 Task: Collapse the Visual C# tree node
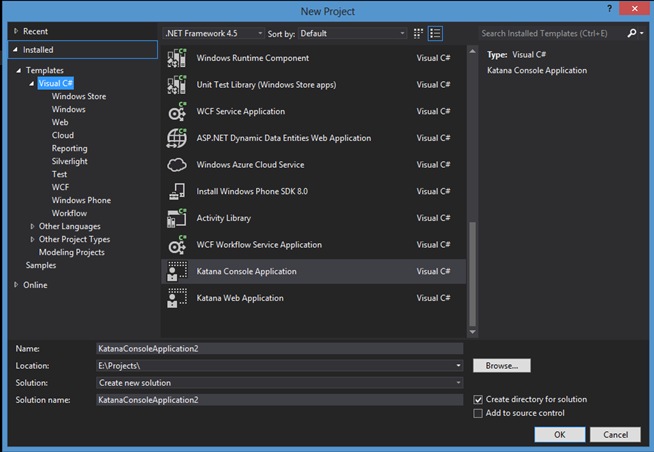pos(32,83)
